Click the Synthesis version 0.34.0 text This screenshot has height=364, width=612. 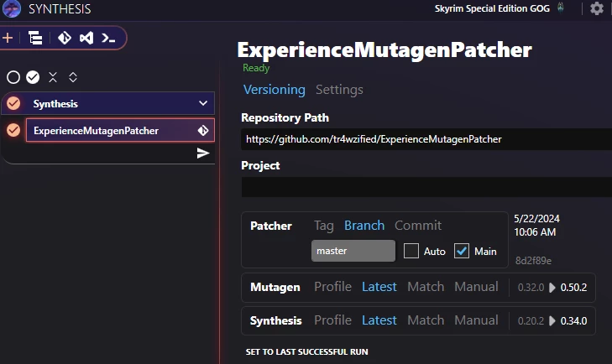click(573, 321)
